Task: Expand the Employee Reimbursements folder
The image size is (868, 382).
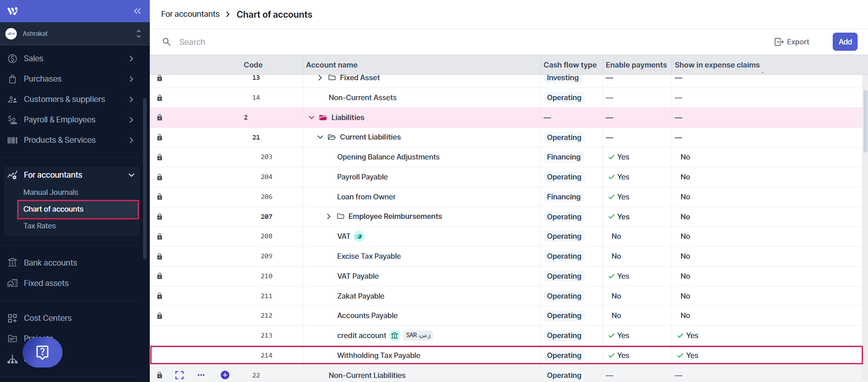Action: coord(329,217)
